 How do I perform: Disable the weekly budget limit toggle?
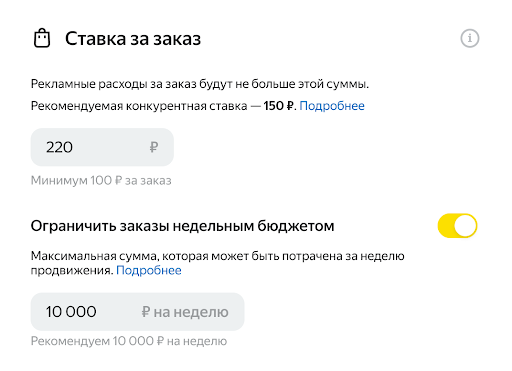[x=457, y=226]
